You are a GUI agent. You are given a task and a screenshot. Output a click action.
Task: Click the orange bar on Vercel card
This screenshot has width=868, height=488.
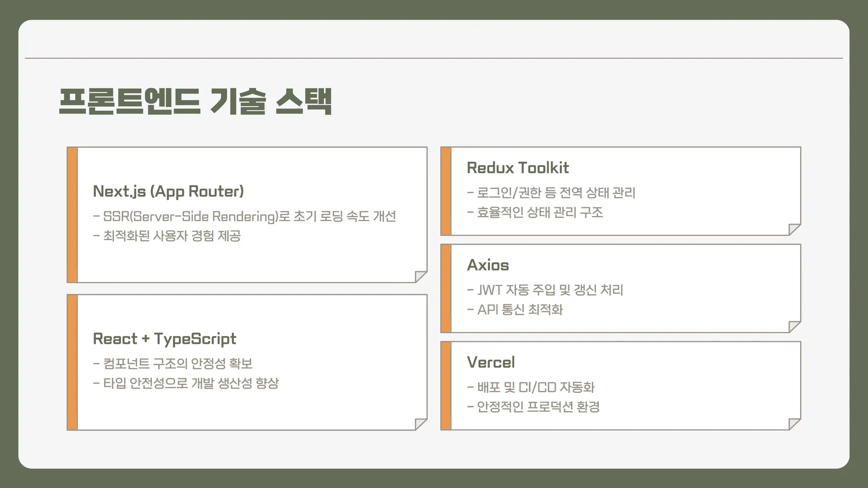click(x=446, y=385)
